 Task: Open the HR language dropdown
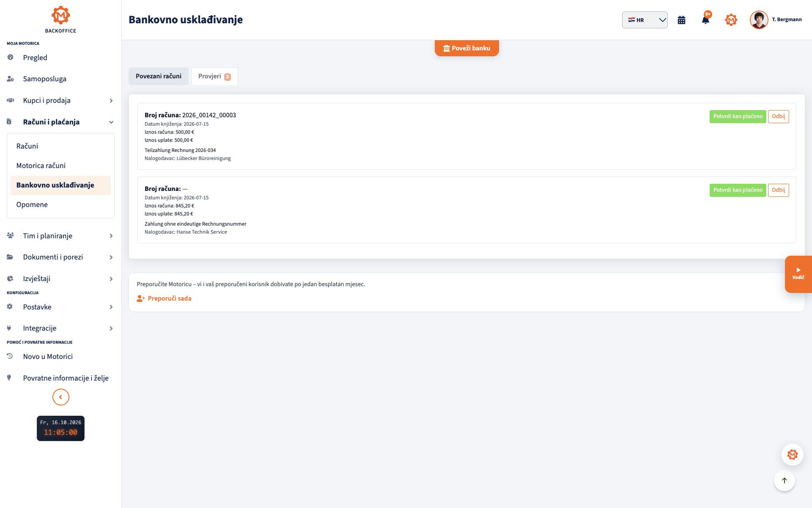(x=645, y=20)
